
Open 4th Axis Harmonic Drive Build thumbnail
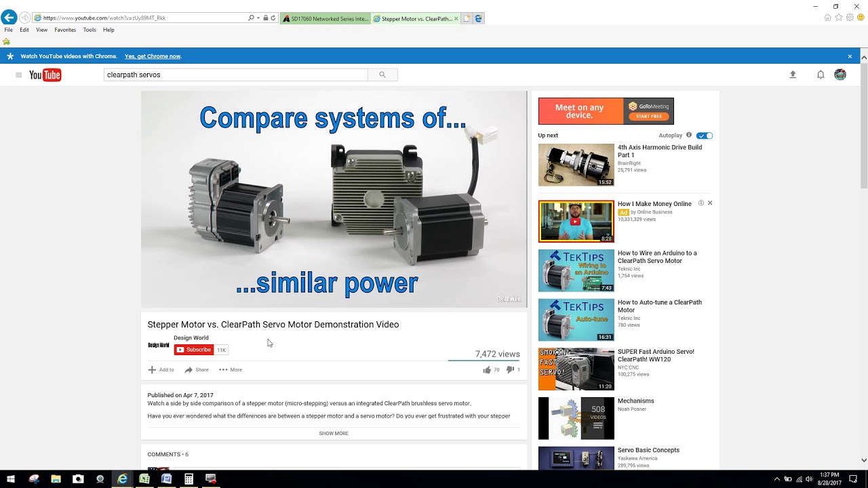(x=576, y=165)
